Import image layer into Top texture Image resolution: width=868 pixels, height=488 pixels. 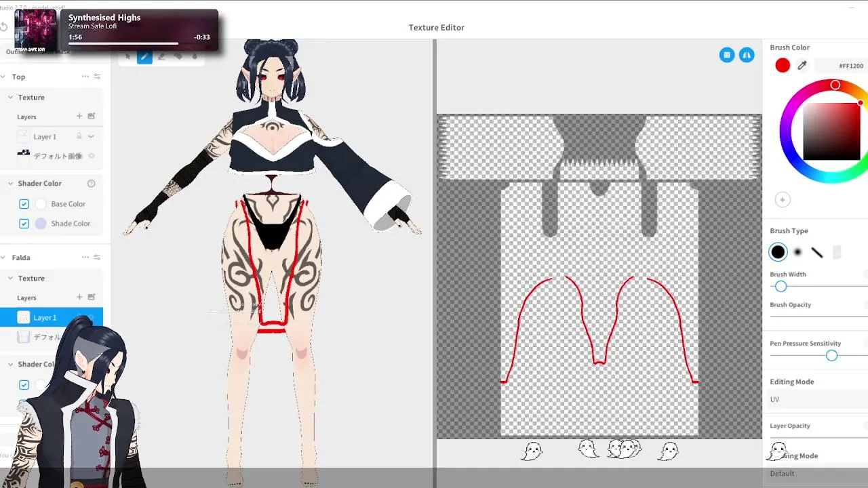click(x=92, y=117)
